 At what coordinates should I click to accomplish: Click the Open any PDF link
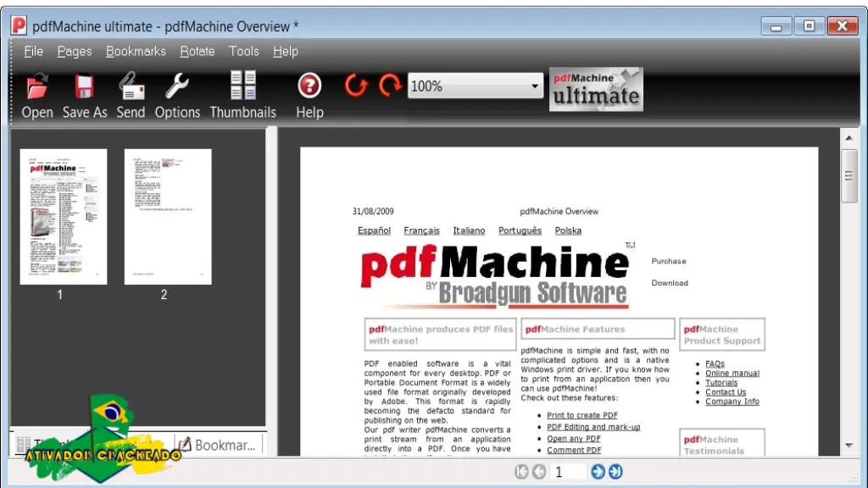(574, 439)
